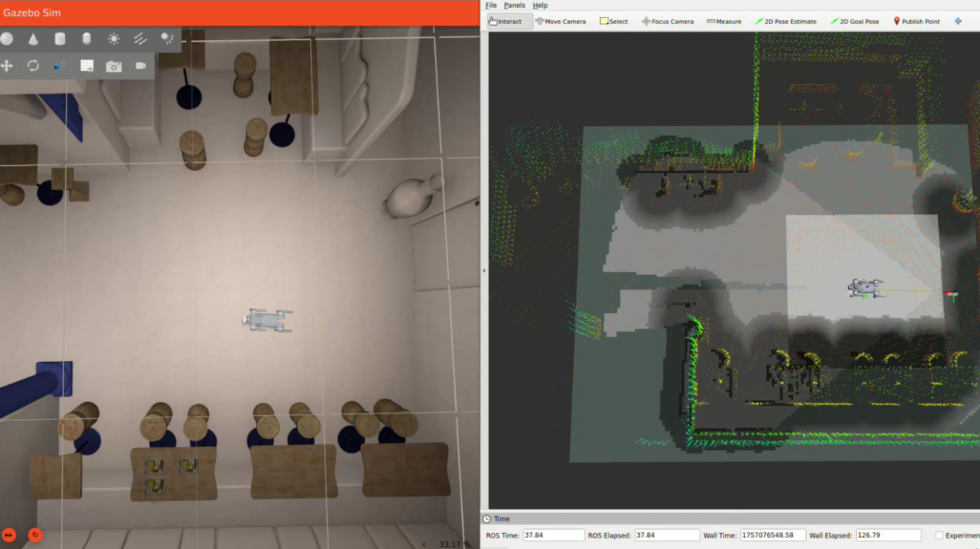Insert a capsule shape in Gazebo

(x=86, y=39)
